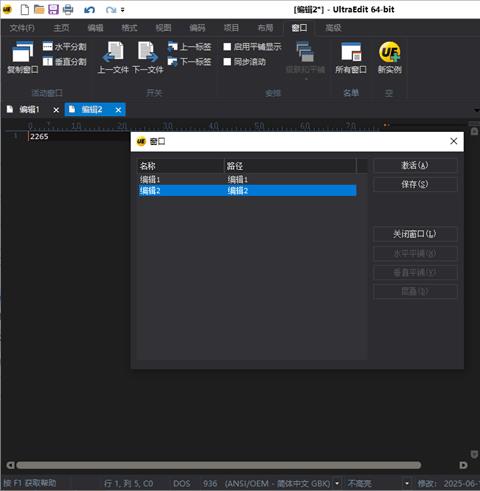Close the 编辑2 document tab
The height and width of the screenshot is (491, 480).
[118, 110]
